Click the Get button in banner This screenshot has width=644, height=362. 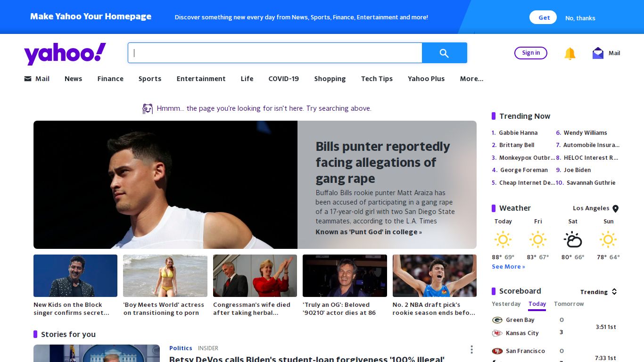point(543,17)
